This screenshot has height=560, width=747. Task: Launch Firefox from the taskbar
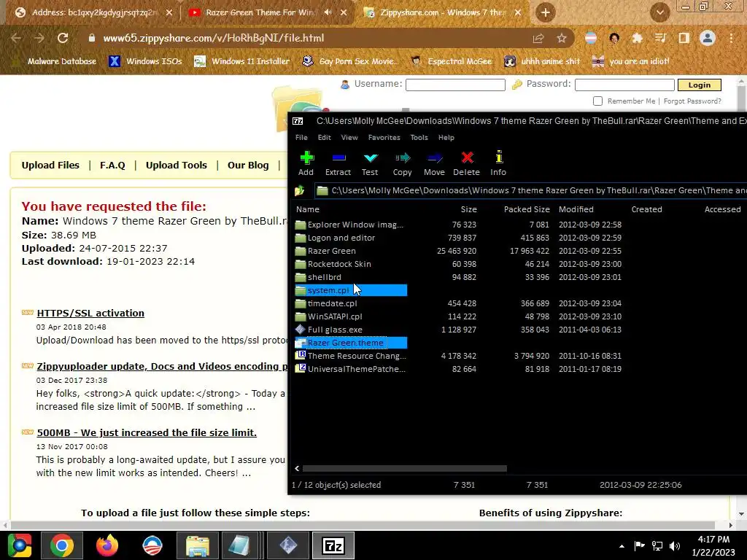pos(107,545)
